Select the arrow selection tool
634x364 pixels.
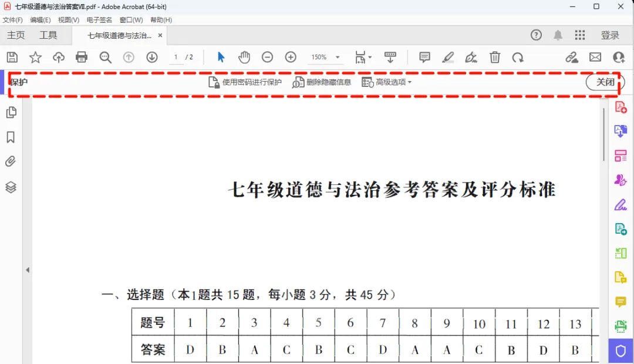tap(221, 58)
